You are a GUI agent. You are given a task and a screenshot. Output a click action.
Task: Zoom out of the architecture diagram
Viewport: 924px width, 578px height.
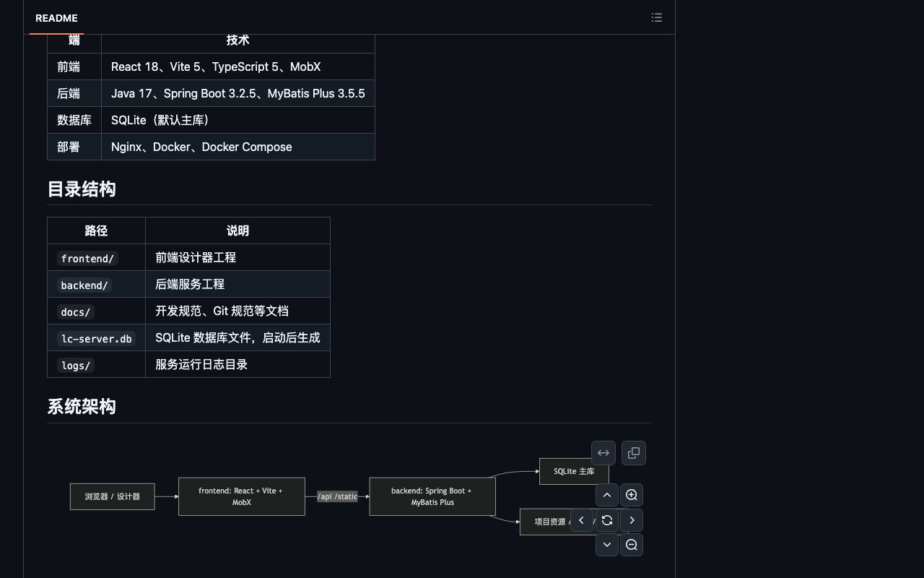(x=632, y=545)
